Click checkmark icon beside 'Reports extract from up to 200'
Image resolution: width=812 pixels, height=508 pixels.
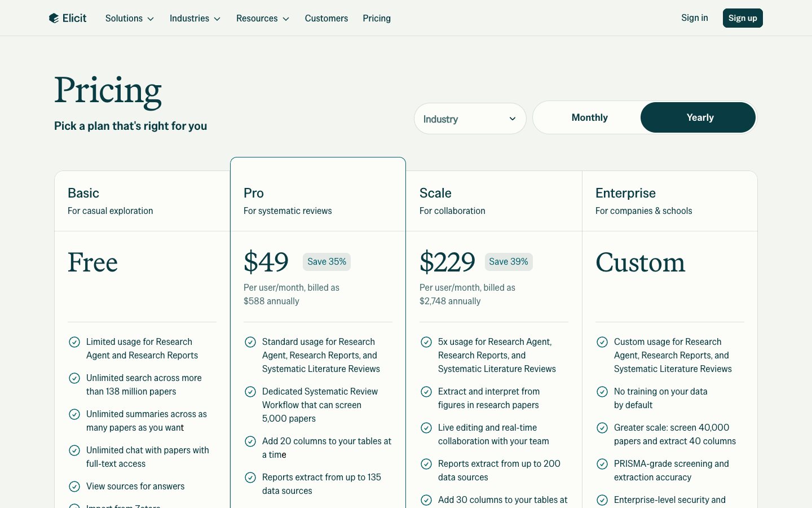coord(426,464)
